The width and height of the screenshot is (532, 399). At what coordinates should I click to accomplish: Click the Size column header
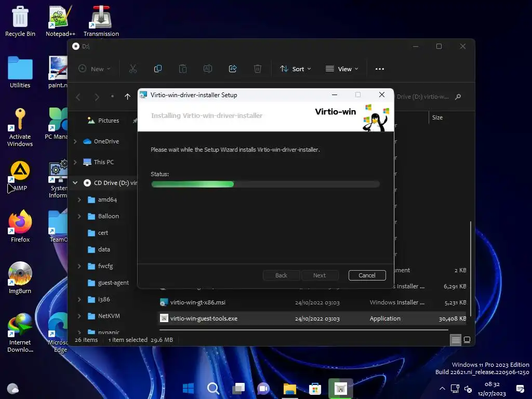coord(437,117)
